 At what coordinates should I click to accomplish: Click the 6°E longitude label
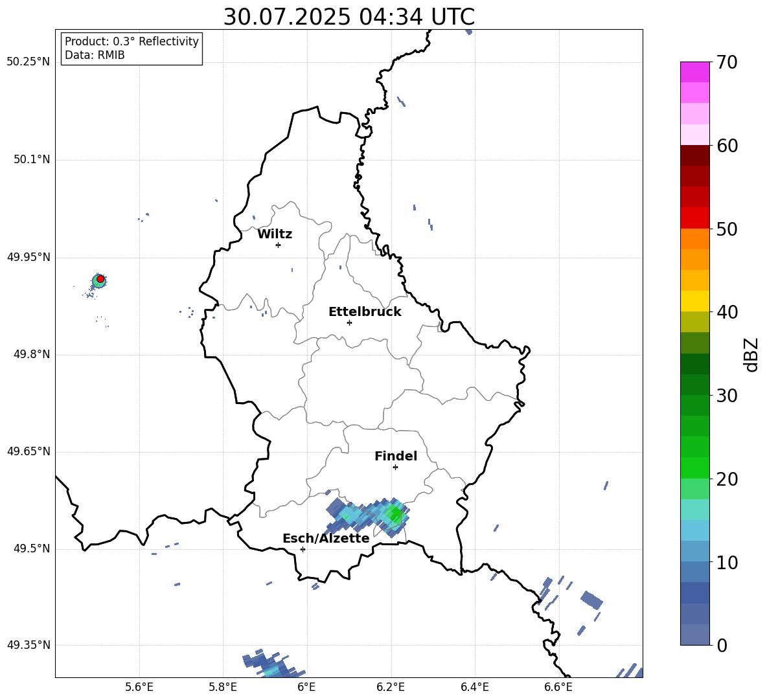coord(306,687)
